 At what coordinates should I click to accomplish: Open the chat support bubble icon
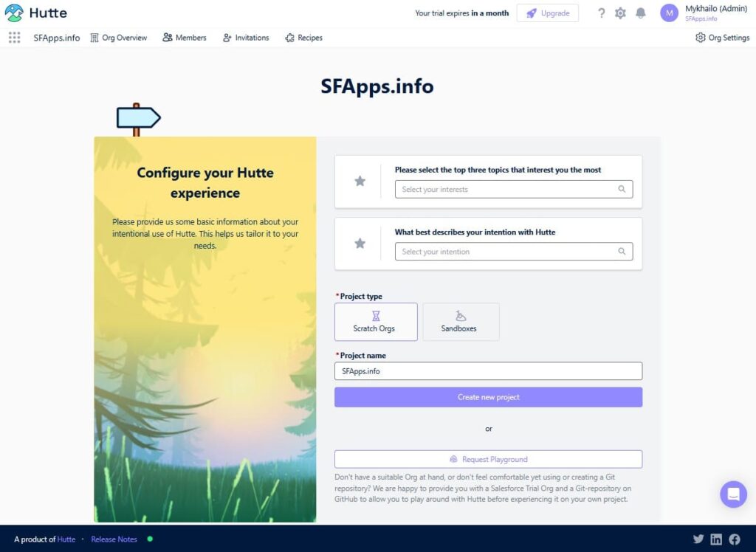[x=733, y=494]
